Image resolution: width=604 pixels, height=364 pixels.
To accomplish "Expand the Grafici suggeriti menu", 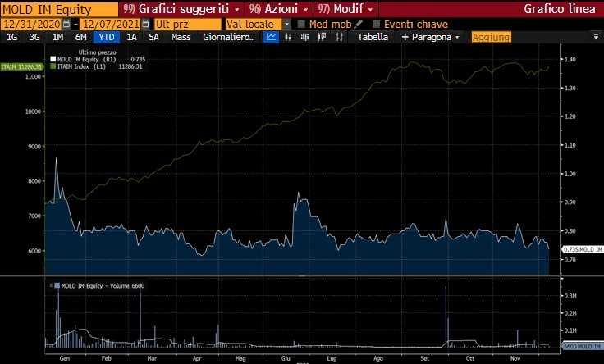I will [181, 9].
